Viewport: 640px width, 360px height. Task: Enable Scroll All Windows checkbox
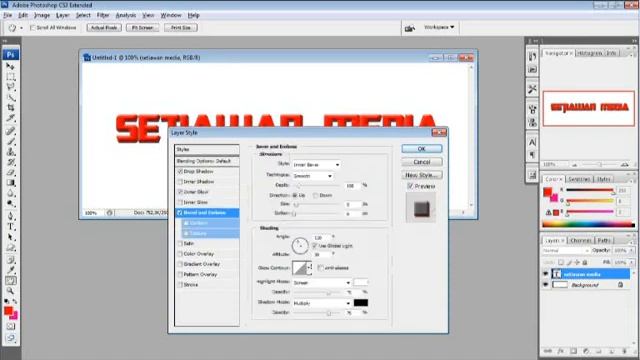click(33, 28)
